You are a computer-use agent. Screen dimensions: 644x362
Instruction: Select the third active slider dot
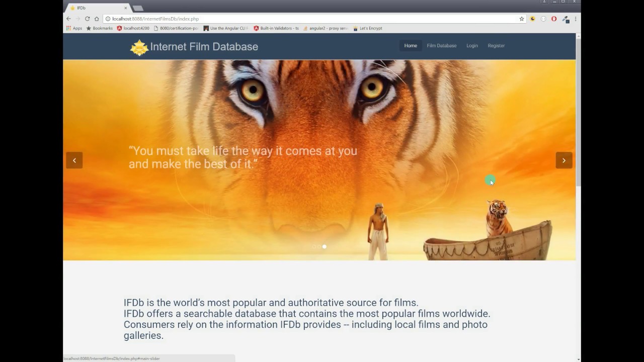(325, 246)
